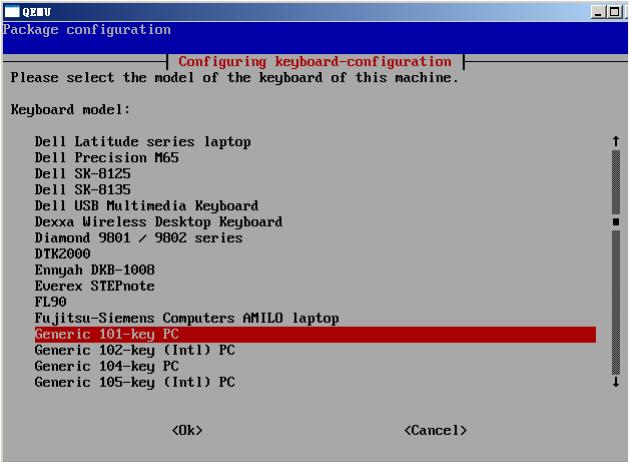
Task: Select Generic 105-key (Intl) PC
Action: tap(135, 382)
